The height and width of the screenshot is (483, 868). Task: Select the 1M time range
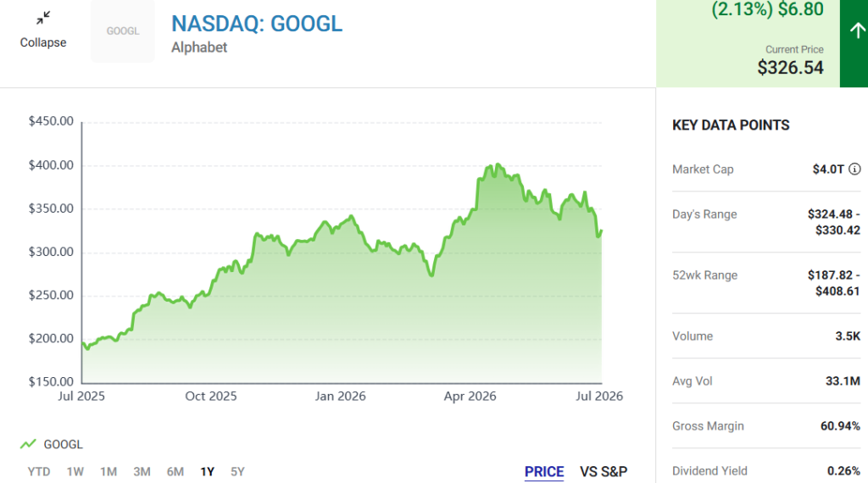108,472
